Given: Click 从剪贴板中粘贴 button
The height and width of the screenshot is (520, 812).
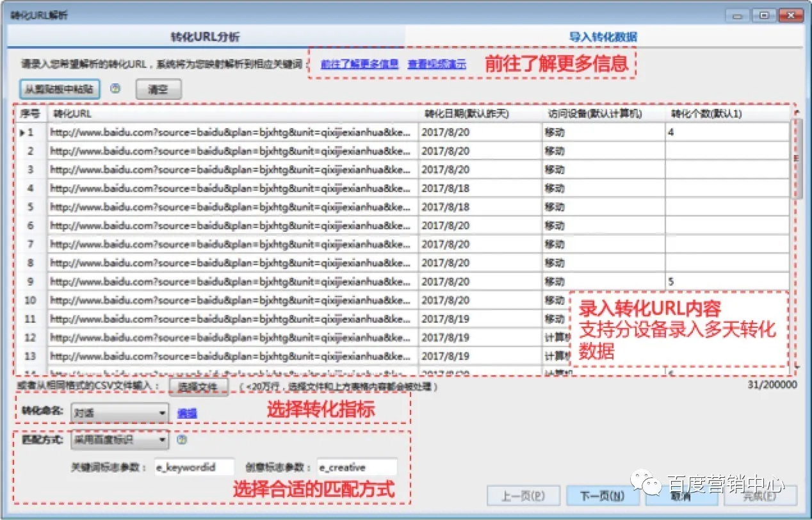Looking at the screenshot, I should coord(60,89).
